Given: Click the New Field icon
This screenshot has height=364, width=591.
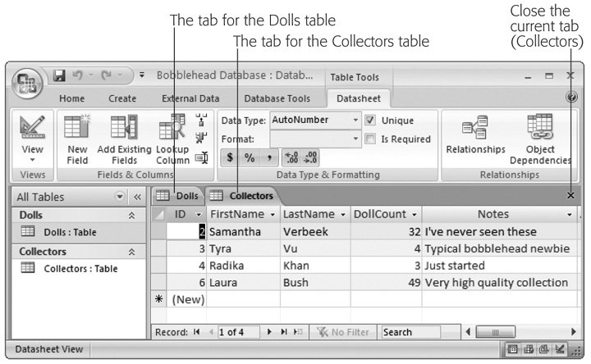Looking at the screenshot, I should coord(77,126).
